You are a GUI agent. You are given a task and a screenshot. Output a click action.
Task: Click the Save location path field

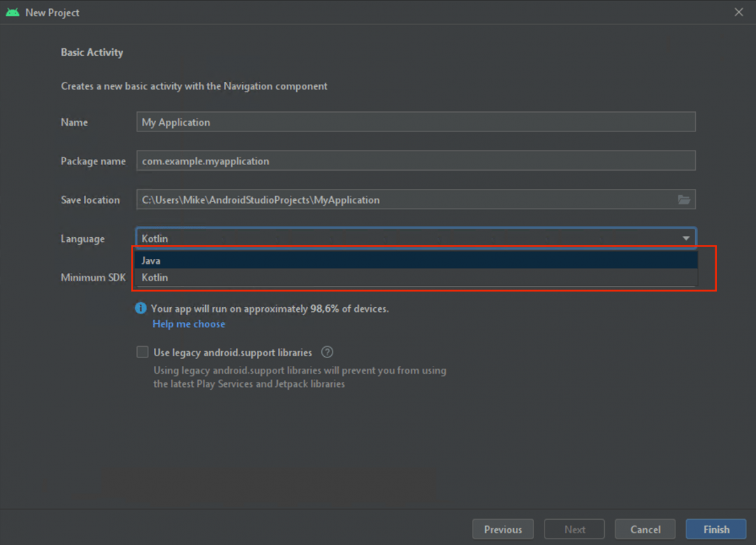pos(406,200)
